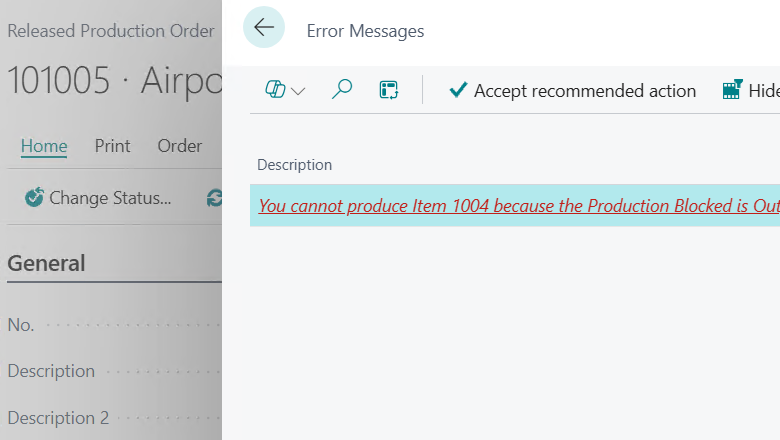Click the refresh icon right of Change Status
Viewport: 780px width, 440px height.
tap(214, 198)
